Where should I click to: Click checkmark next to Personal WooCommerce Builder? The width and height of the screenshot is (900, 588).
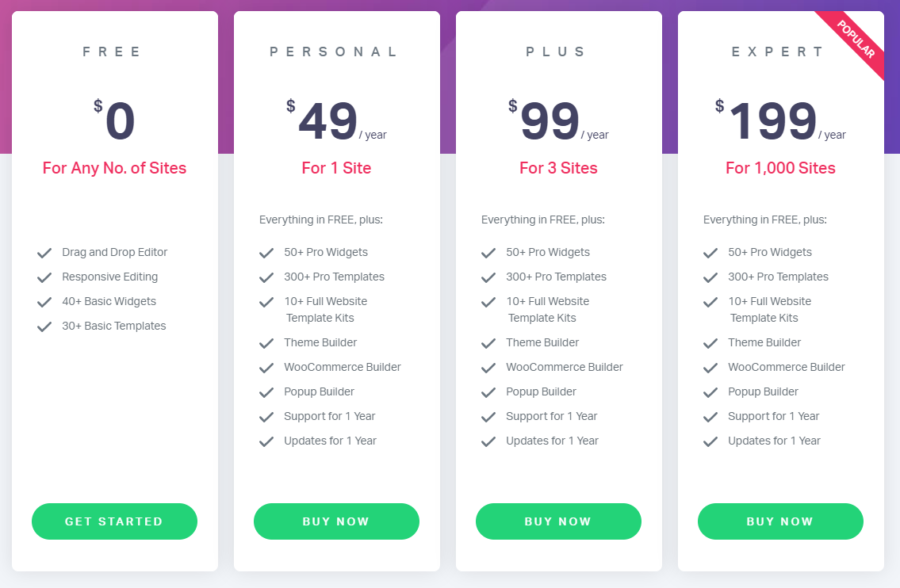pos(266,368)
